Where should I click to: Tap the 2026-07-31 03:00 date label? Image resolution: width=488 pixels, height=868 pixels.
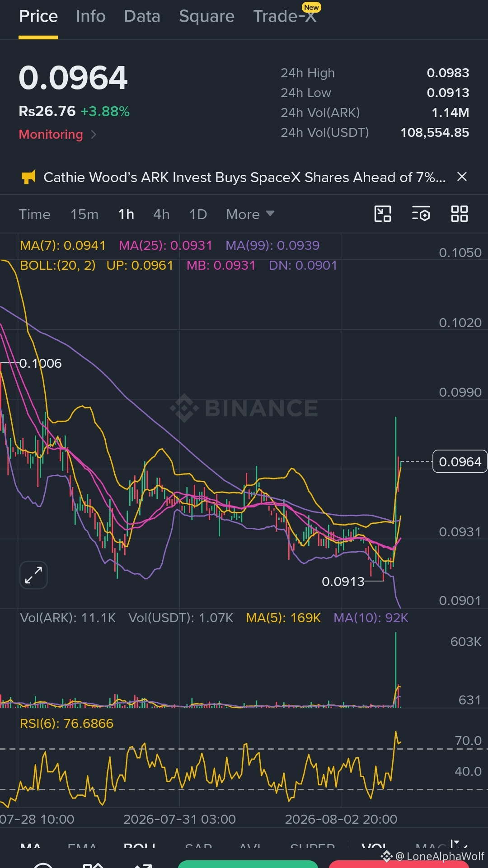[179, 819]
